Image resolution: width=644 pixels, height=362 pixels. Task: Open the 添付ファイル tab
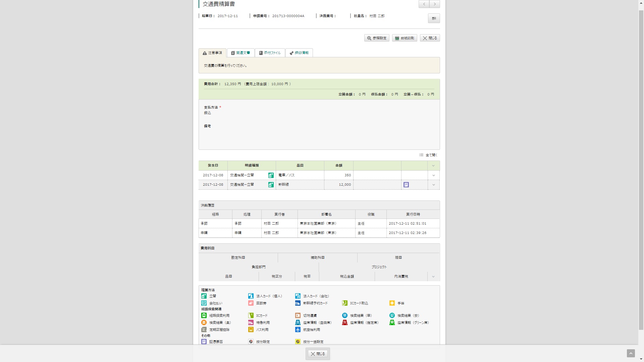(x=270, y=53)
